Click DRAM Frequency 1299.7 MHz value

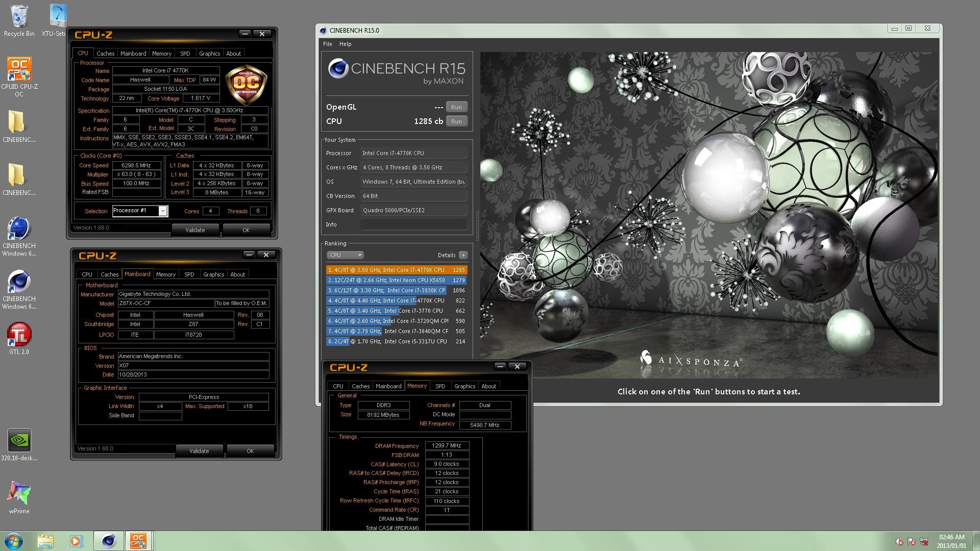[447, 445]
